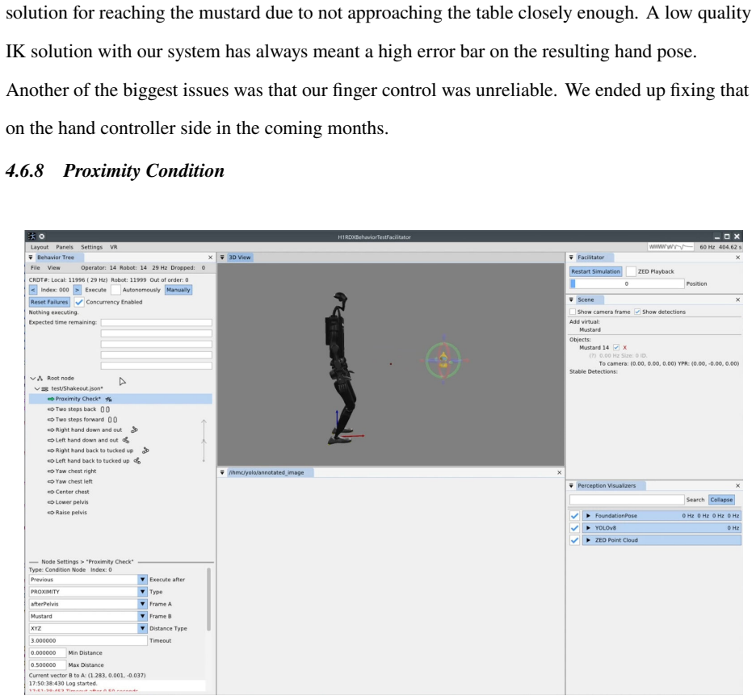The width and height of the screenshot is (756, 700).
Task: Click the sequence icon of test/Shakeout.json
Action: (x=44, y=388)
